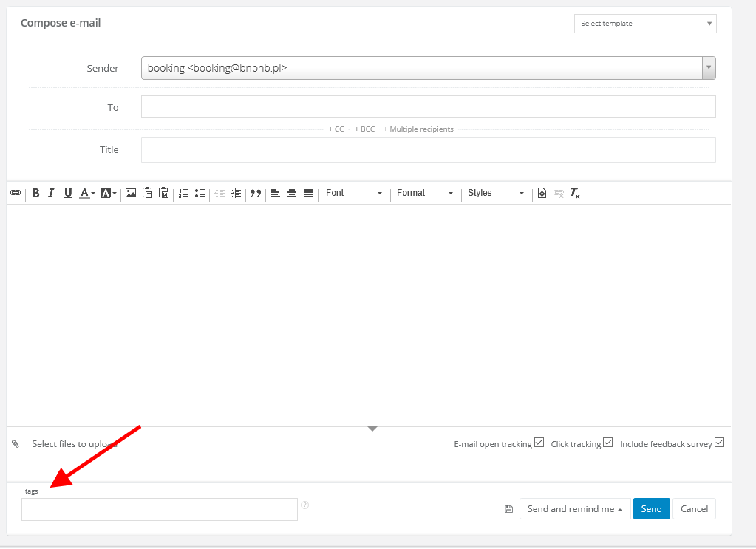
Task: Click the tags help question mark
Action: (304, 505)
